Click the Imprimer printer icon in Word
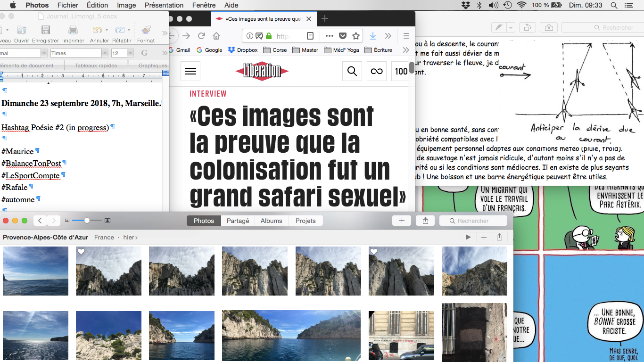 (73, 31)
